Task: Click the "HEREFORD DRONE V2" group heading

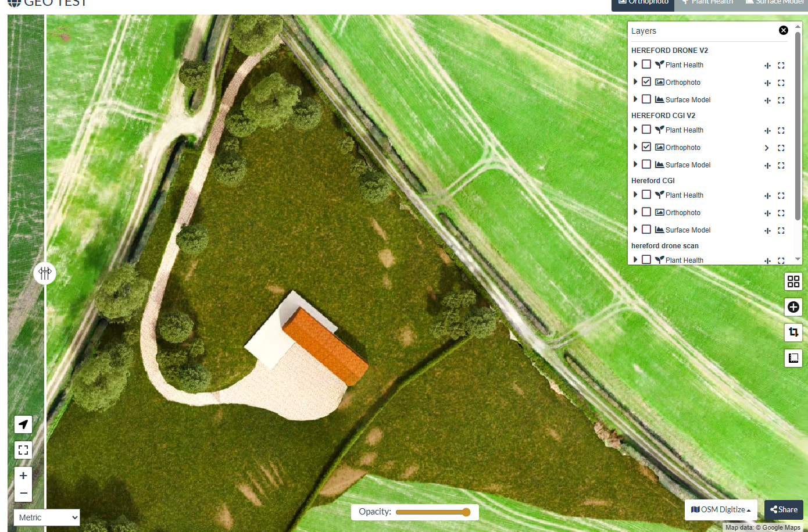Action: click(670, 51)
